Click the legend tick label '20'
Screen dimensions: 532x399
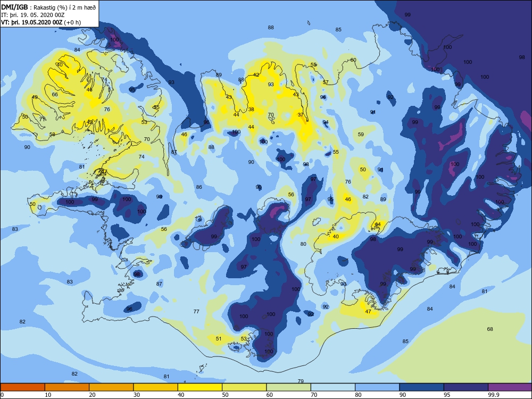[x=92, y=395]
